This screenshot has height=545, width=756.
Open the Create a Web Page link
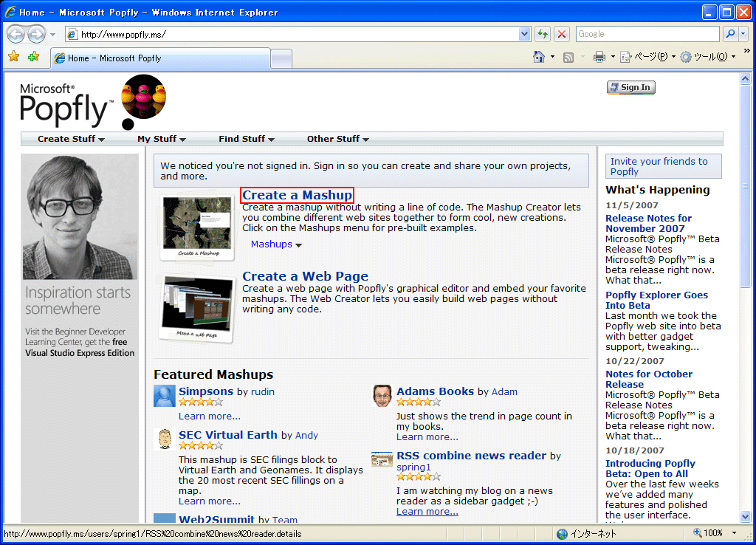tap(305, 276)
